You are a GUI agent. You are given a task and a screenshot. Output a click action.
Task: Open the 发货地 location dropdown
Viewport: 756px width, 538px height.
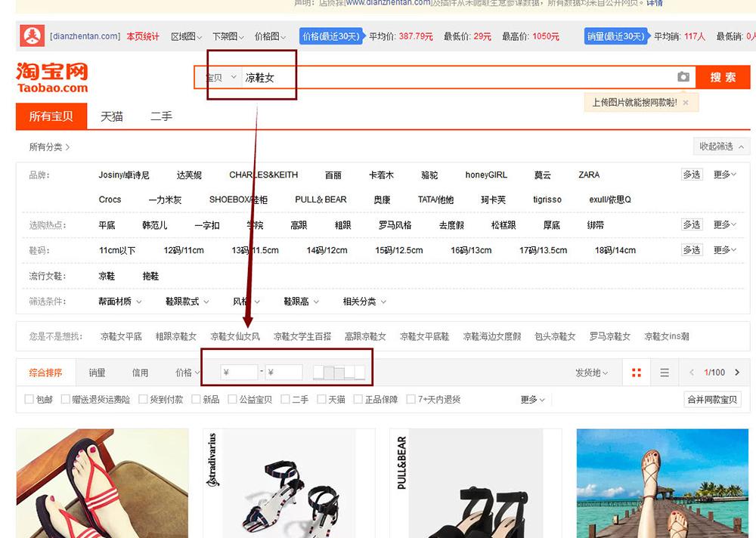coord(591,373)
